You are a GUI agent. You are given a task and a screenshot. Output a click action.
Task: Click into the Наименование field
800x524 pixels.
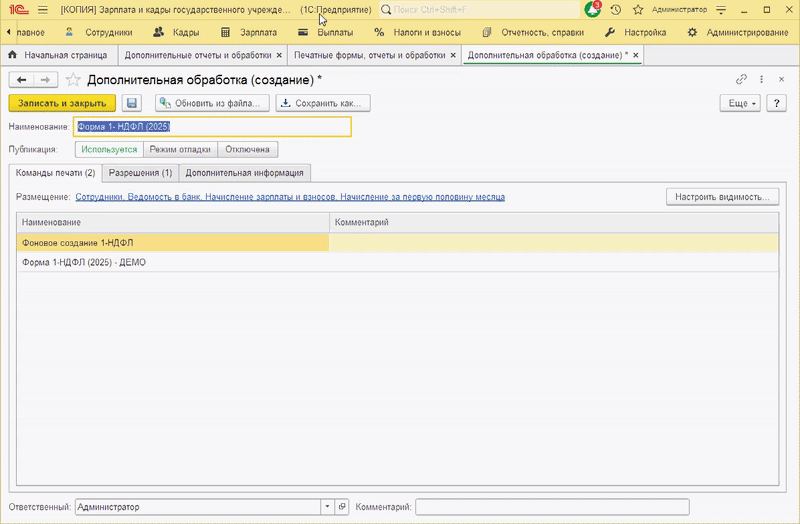tap(212, 127)
